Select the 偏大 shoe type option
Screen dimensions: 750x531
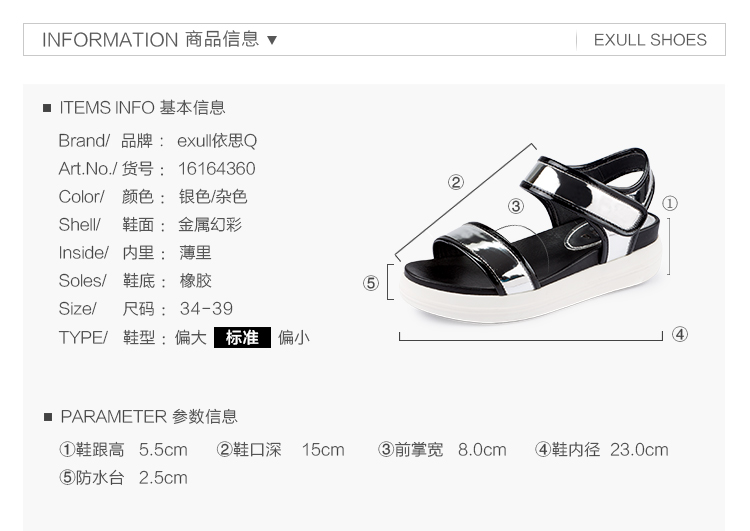pyautogui.click(x=190, y=338)
